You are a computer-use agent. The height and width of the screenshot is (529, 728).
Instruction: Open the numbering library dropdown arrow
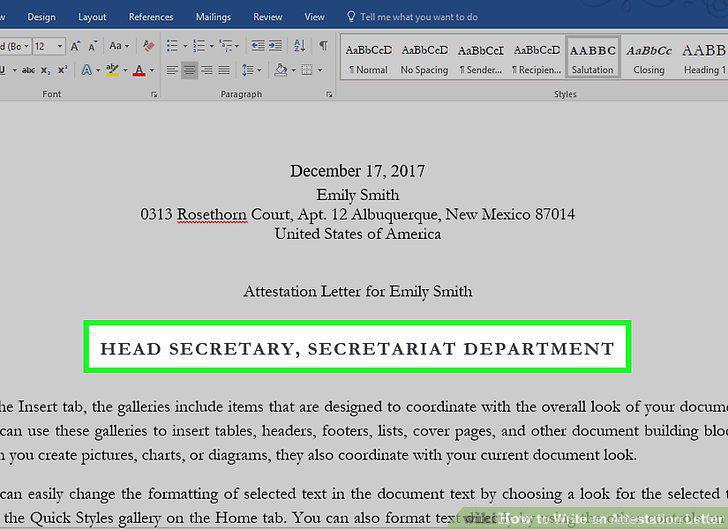[x=212, y=46]
